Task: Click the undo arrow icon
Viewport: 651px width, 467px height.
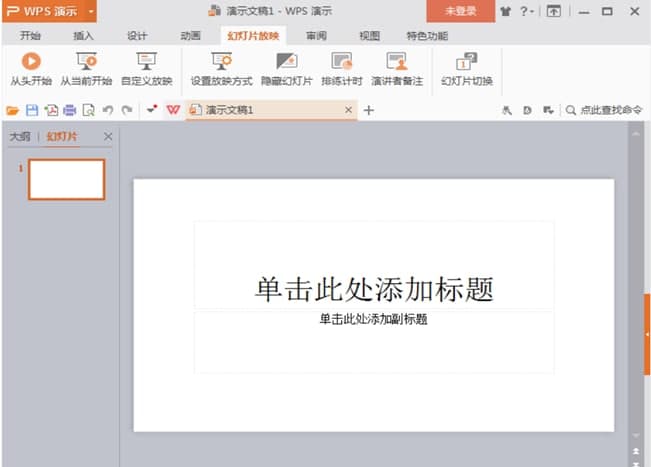Action: tap(107, 110)
